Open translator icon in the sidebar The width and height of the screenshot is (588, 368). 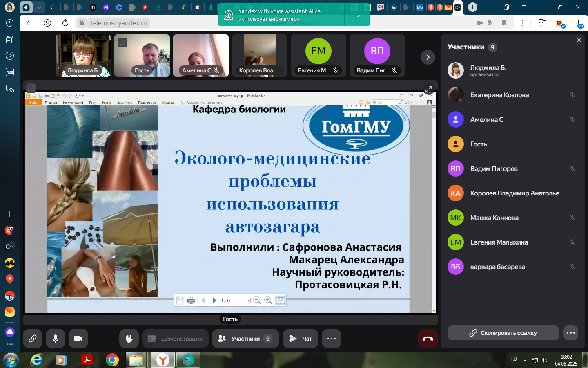(x=10, y=230)
